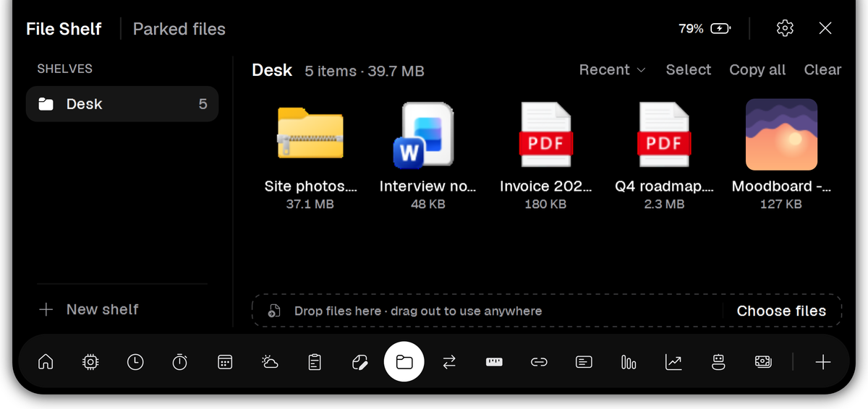Open the Site photos zip folder thumbnail
The height and width of the screenshot is (409, 868).
coord(310,134)
